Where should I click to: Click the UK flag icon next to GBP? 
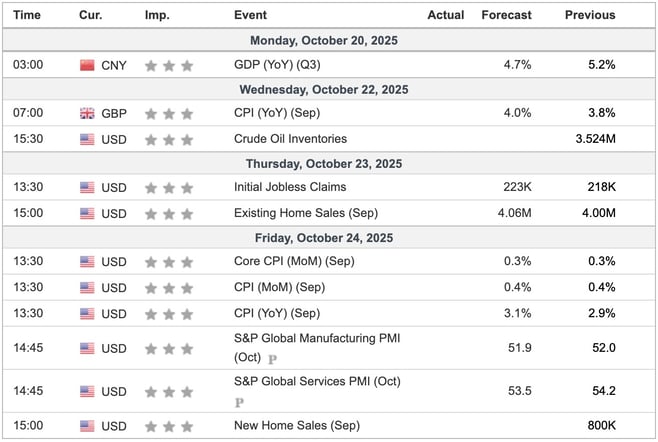pos(87,114)
